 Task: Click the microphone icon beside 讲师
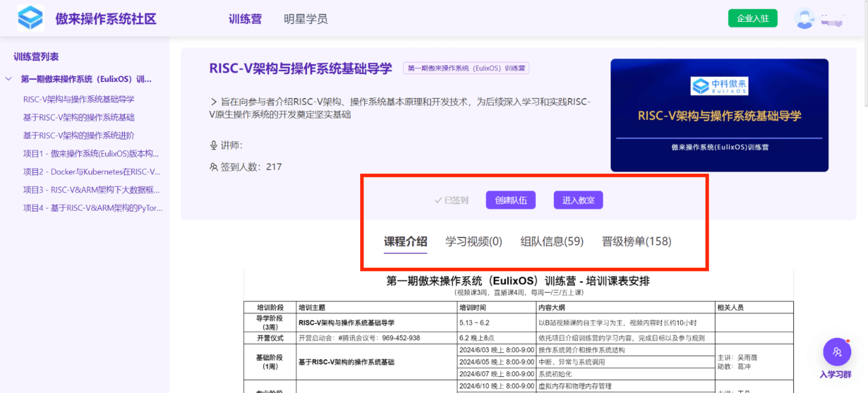[214, 145]
